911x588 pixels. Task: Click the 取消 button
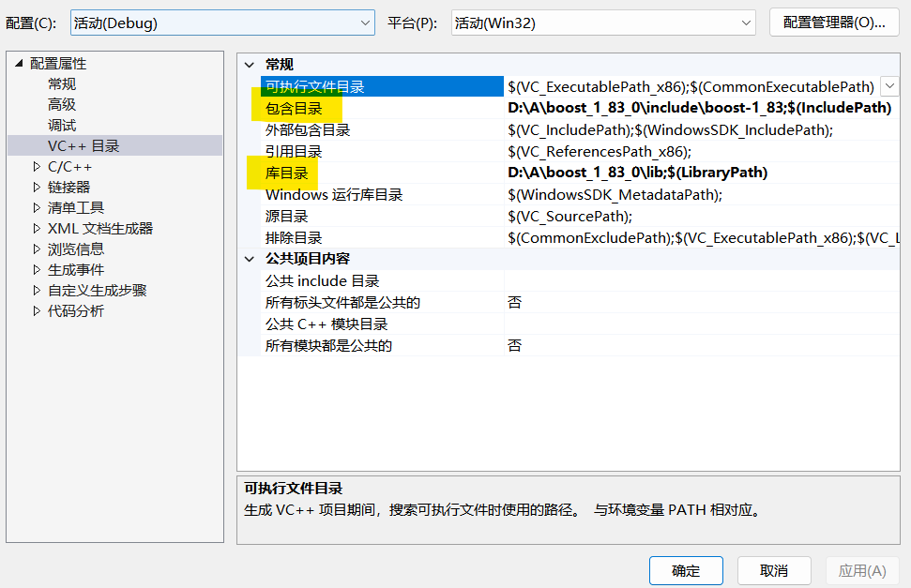(x=774, y=570)
